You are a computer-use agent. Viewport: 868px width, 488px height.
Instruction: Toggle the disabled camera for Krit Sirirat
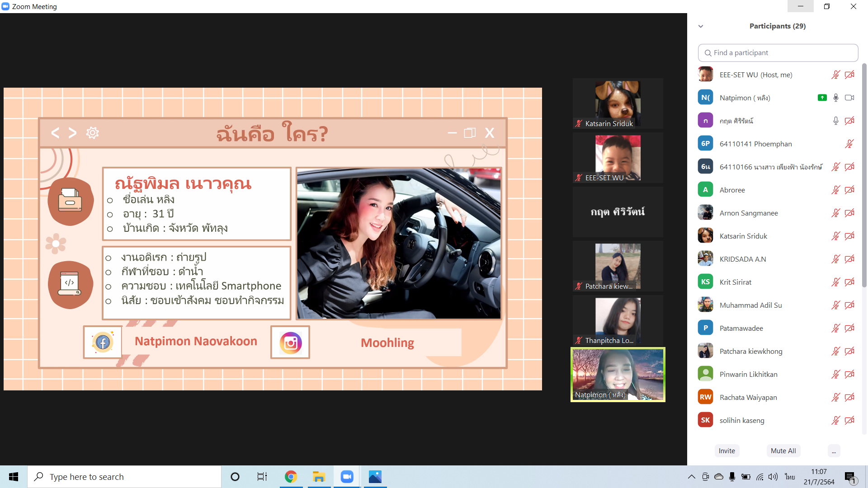coord(849,282)
